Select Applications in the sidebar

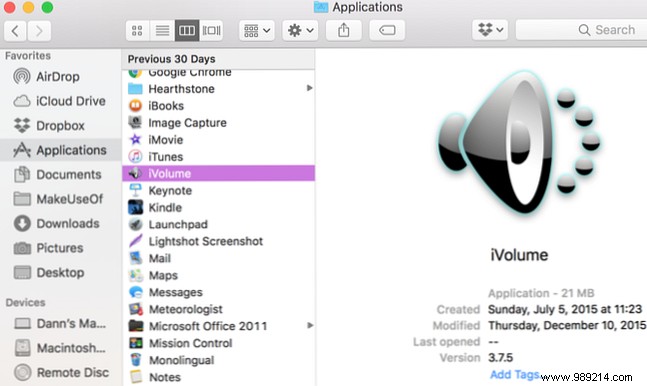pyautogui.click(x=61, y=150)
